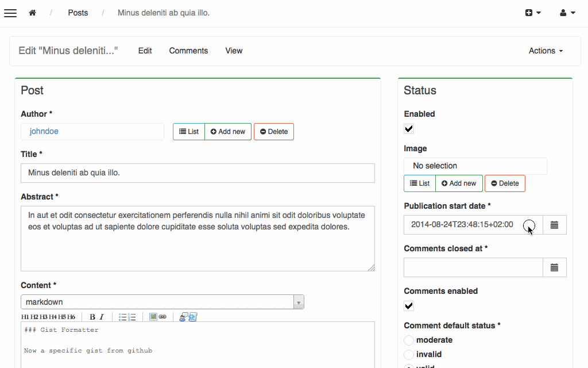Expand the Actions dropdown
588x368 pixels.
(546, 51)
